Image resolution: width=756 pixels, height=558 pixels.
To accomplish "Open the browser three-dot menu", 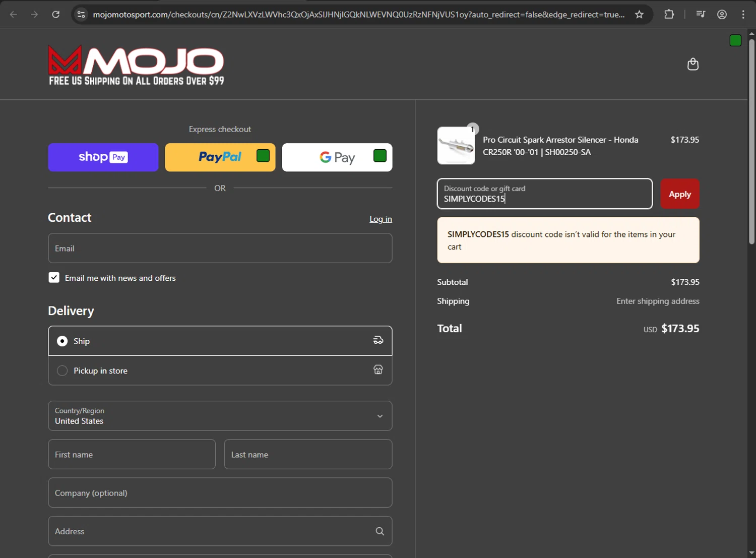I will pyautogui.click(x=743, y=14).
